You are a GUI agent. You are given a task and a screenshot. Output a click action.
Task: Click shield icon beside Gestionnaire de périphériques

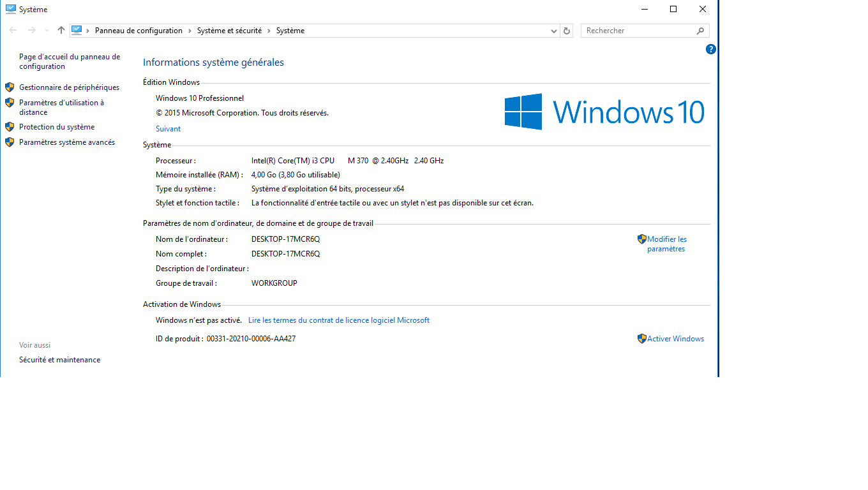[x=10, y=87]
